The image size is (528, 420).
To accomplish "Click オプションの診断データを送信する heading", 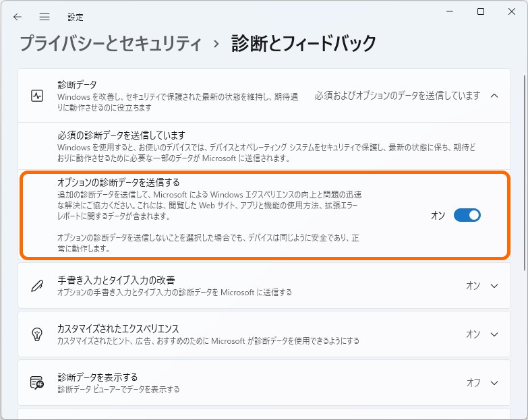I will click(119, 183).
